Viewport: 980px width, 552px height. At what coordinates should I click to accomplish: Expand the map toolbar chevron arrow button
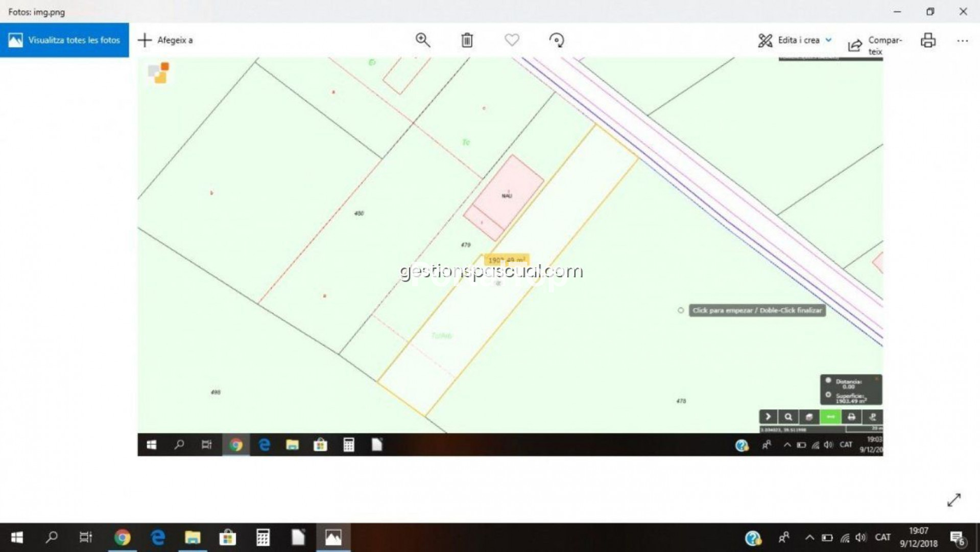point(768,417)
